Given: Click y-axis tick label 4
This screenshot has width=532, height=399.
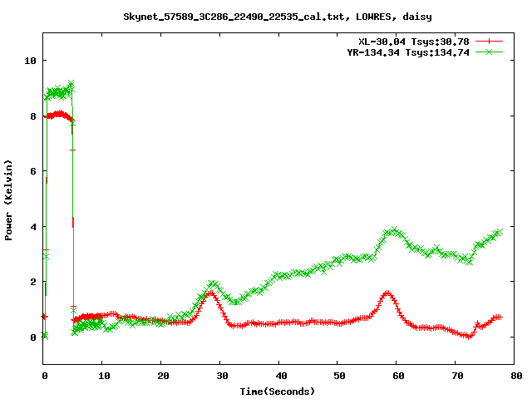Looking at the screenshot, I should (x=33, y=227).
